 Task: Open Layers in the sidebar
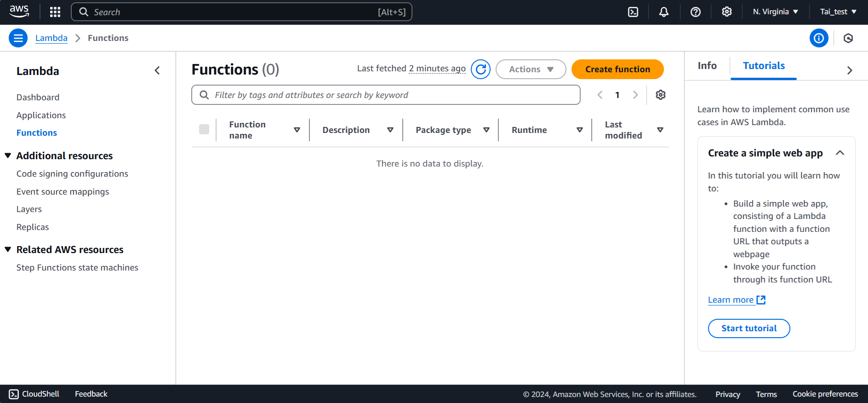pyautogui.click(x=29, y=209)
